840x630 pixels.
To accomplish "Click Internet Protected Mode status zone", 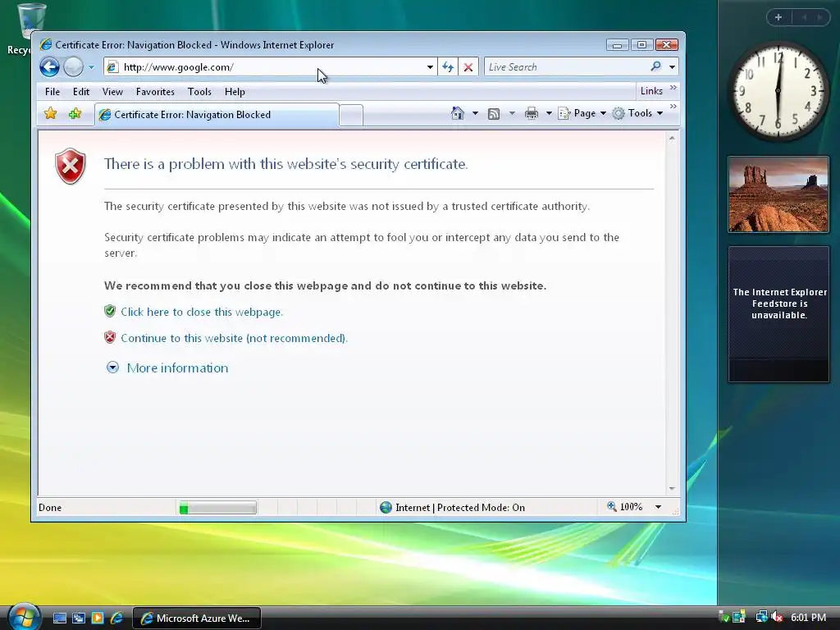I will point(453,507).
